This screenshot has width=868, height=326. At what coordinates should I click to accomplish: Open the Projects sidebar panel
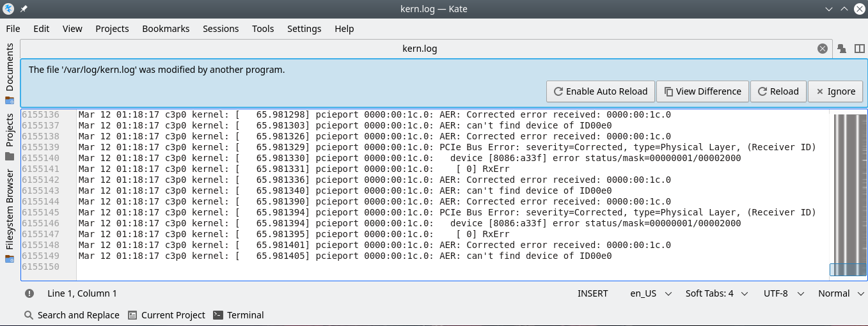pyautogui.click(x=10, y=130)
